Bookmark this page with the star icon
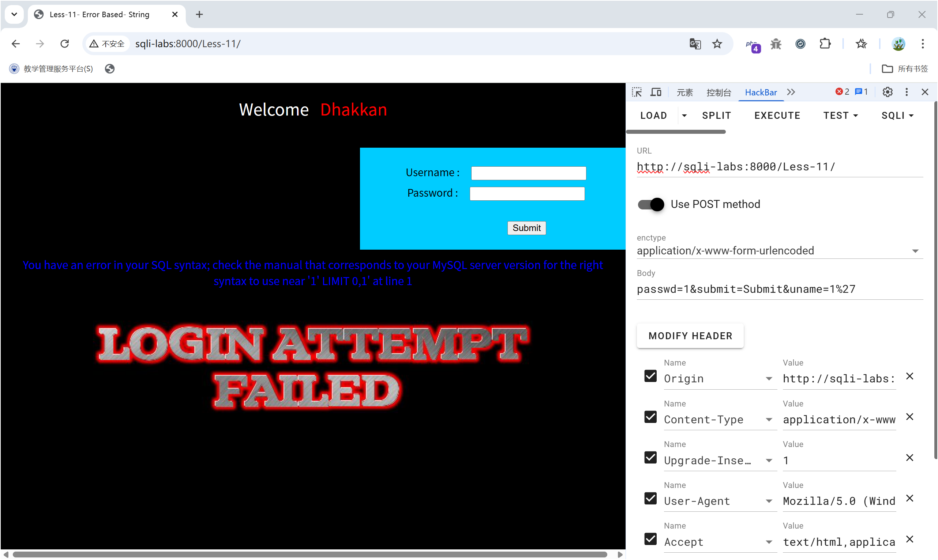Viewport: 938px width, 560px height. click(717, 44)
